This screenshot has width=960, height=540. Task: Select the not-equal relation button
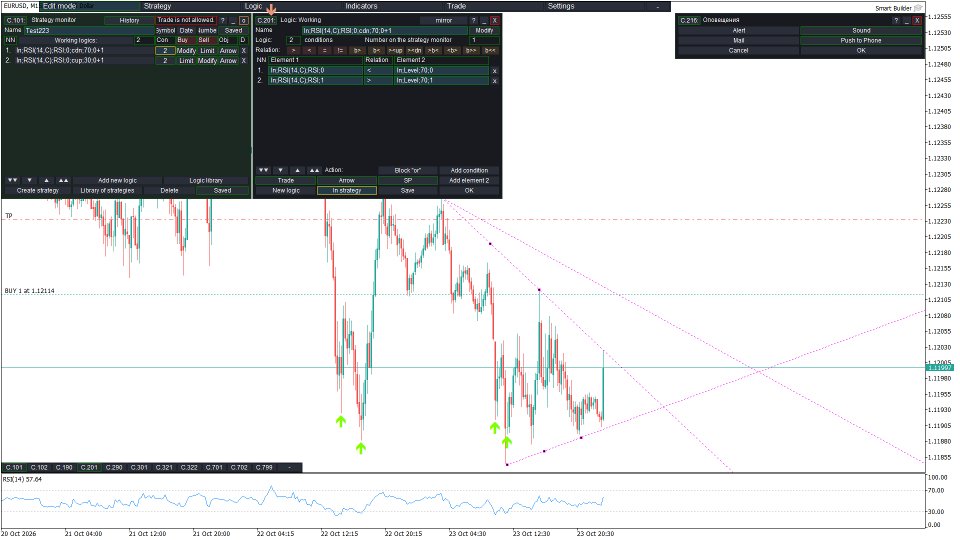click(x=340, y=50)
